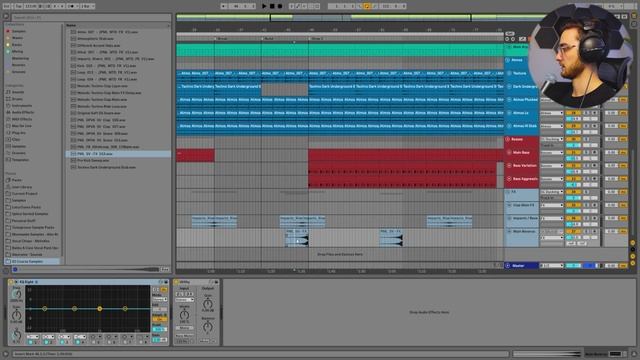Solo the Atmos Lo track

tap(587, 113)
